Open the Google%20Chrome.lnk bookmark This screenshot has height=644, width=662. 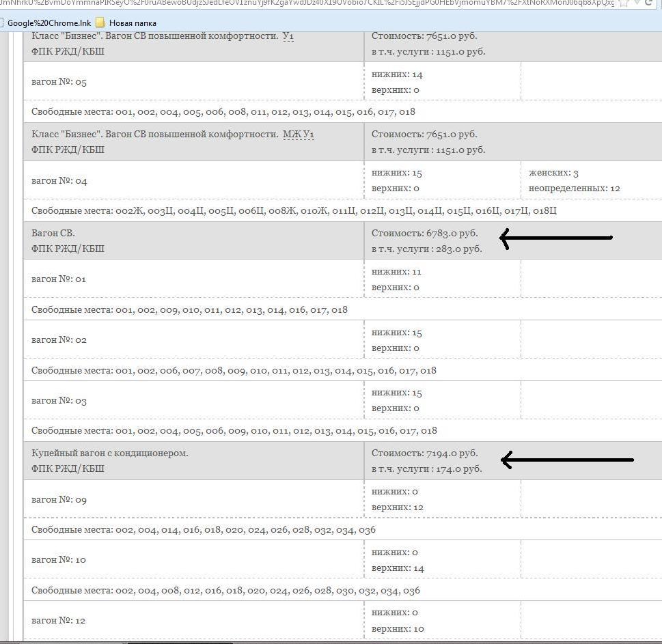pos(49,23)
